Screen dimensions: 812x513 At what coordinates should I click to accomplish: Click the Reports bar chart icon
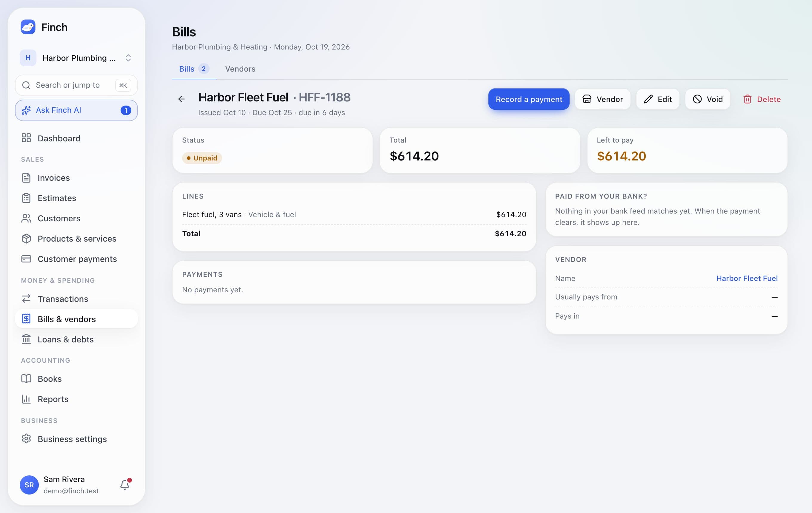26,399
